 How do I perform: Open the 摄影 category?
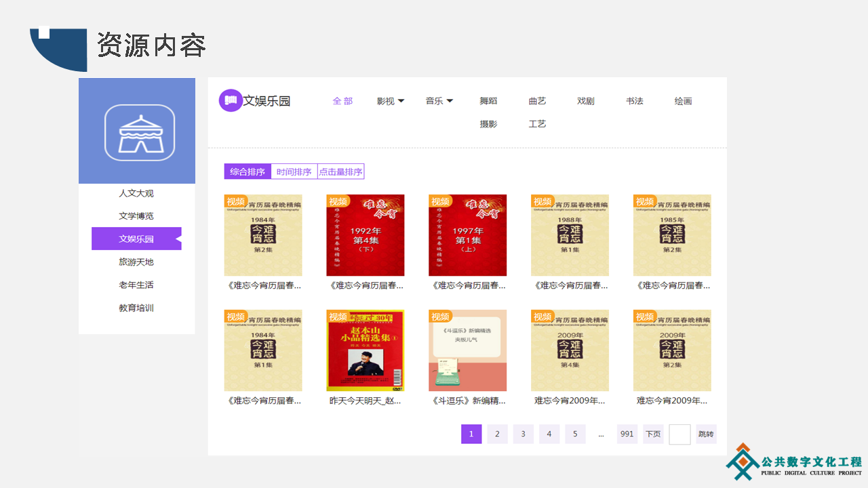[488, 124]
